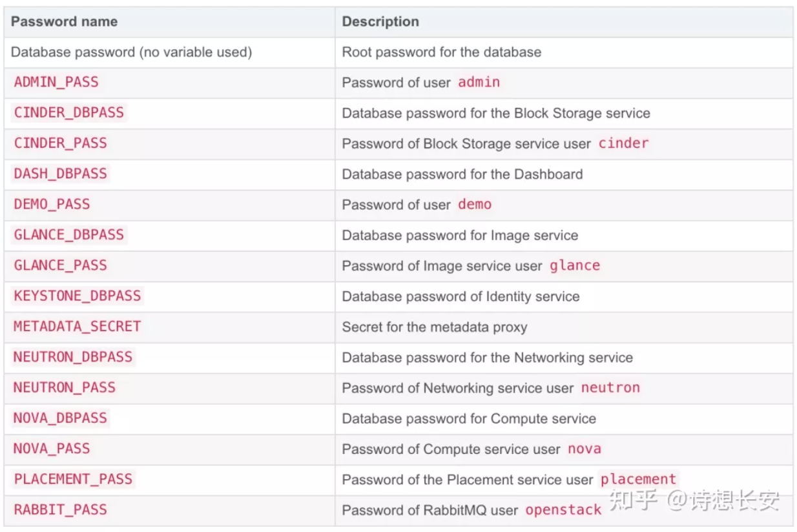Click the KEYSTONE_DBPASS variable name
The width and height of the screenshot is (797, 532).
click(77, 296)
